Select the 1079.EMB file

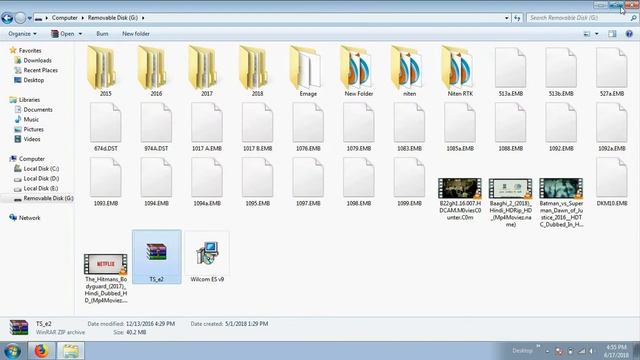pyautogui.click(x=358, y=127)
